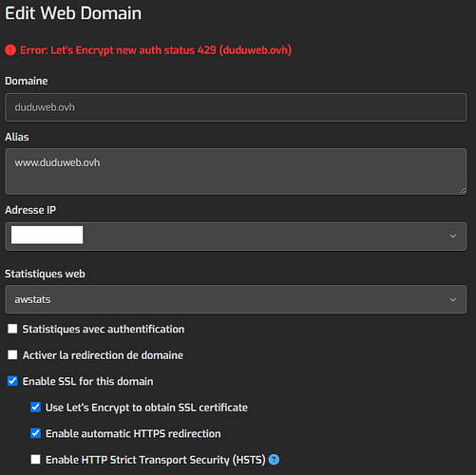Click the Adresse IP label
Image resolution: width=476 pixels, height=475 pixels.
coord(30,210)
